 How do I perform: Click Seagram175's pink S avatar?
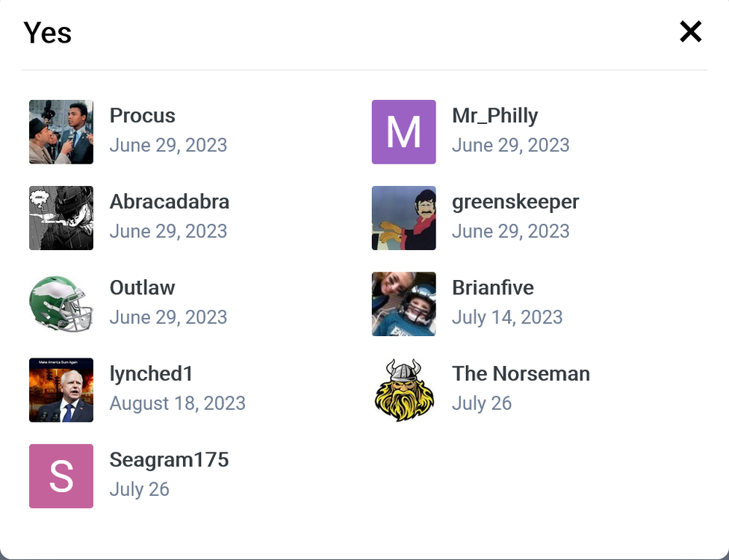(61, 476)
